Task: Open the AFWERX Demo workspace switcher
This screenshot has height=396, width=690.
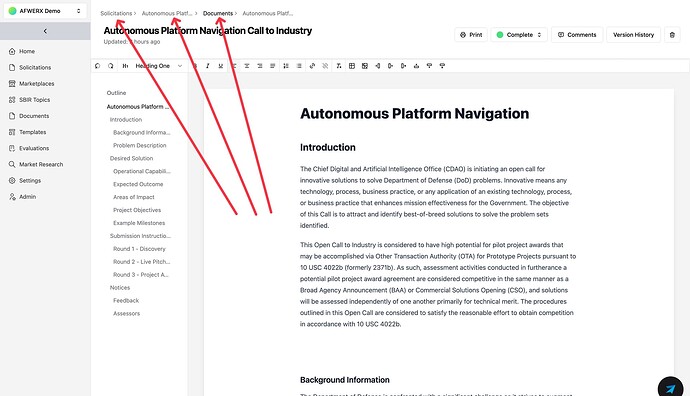Action: point(45,11)
